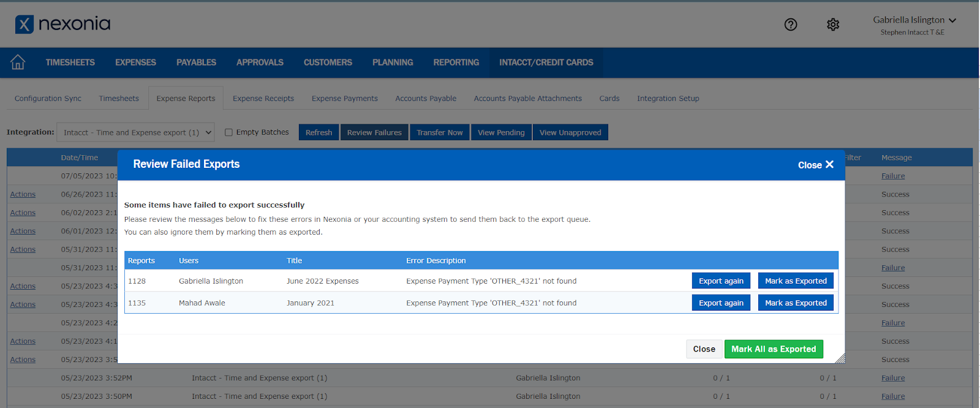980x408 pixels.
Task: Open the help question mark icon
Action: pos(791,25)
